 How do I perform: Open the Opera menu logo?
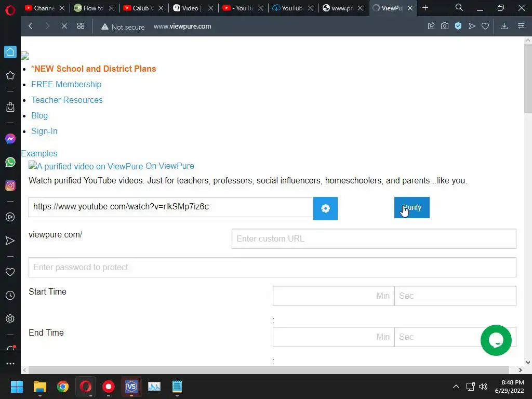coord(10,10)
